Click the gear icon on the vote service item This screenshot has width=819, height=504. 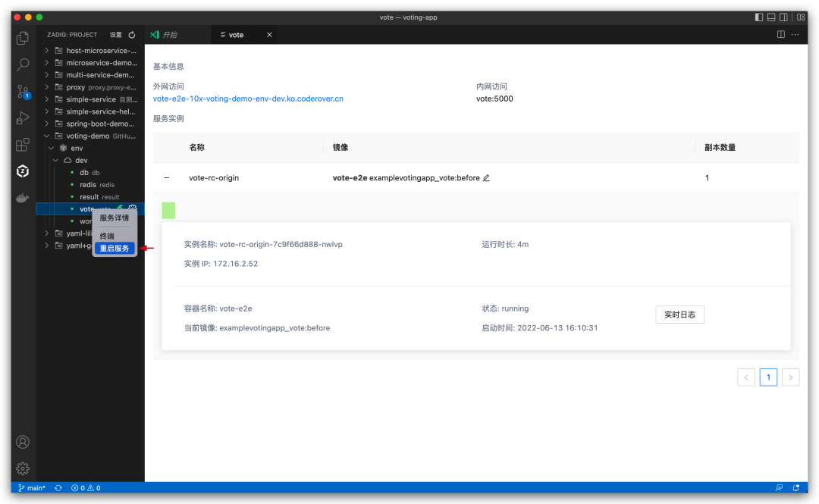click(x=134, y=208)
